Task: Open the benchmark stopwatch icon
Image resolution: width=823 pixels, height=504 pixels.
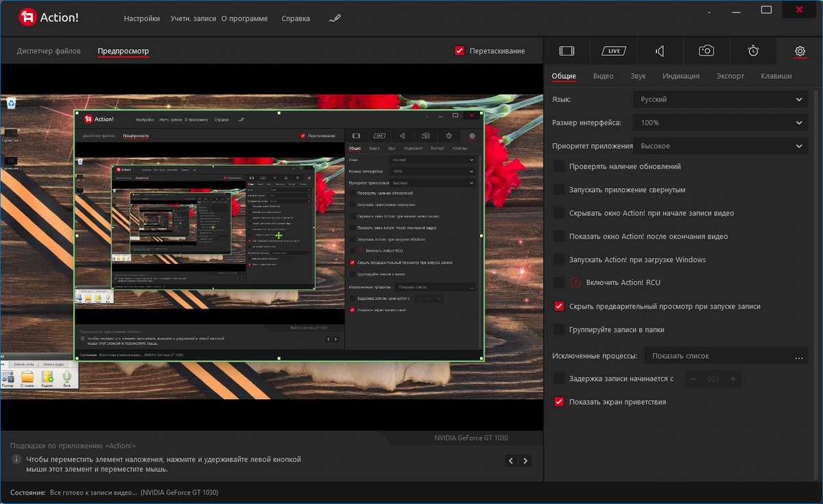Action: click(x=753, y=51)
